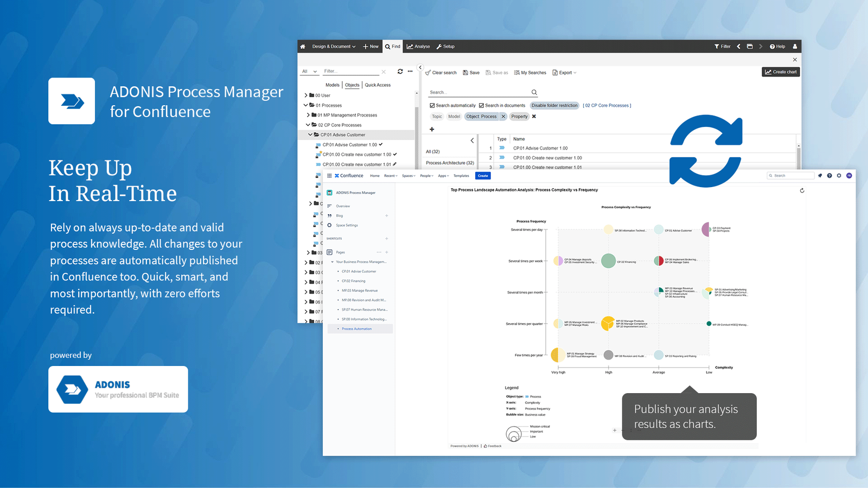The width and height of the screenshot is (868, 488).
Task: Collapse the explorer panel with the round arrow
Action: pyautogui.click(x=420, y=68)
